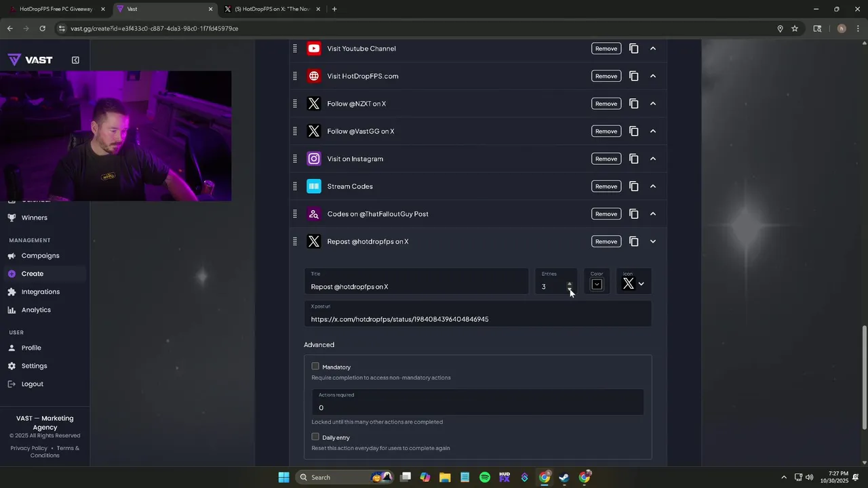Enable the Mandatory checkbox
The image size is (868, 488).
tap(315, 367)
